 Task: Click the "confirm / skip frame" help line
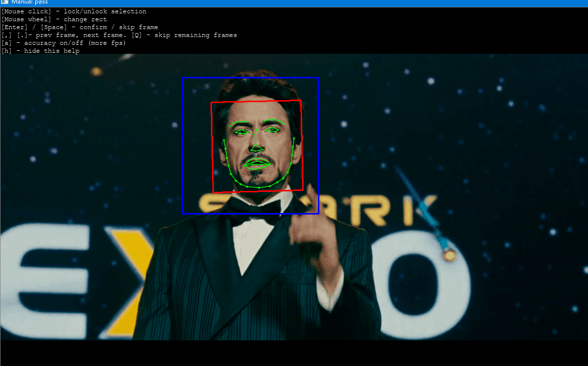pos(80,27)
